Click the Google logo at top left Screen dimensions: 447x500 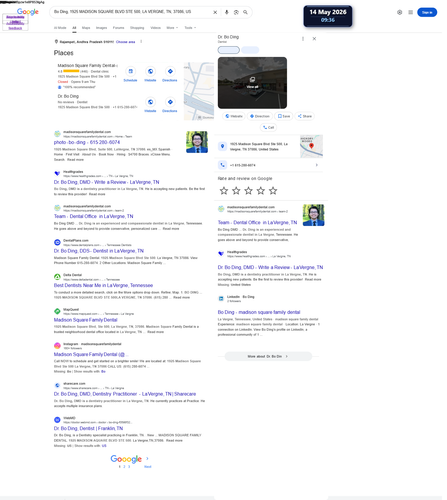pos(28,12)
